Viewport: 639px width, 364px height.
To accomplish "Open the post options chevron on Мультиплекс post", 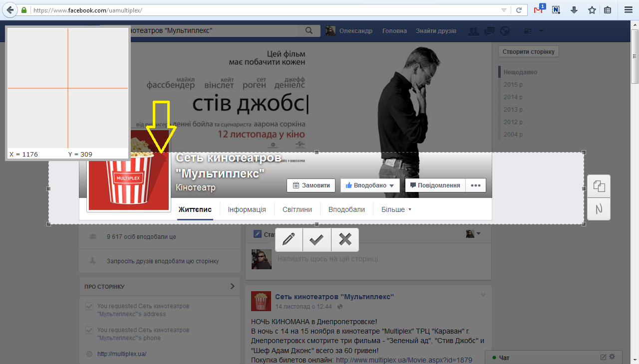I will (483, 295).
